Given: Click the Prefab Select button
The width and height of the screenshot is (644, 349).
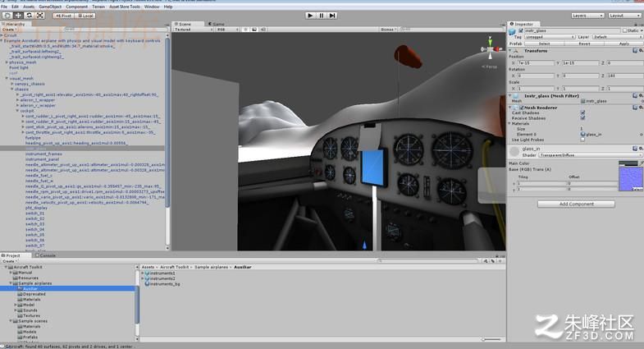Looking at the screenshot, I should 544,44.
